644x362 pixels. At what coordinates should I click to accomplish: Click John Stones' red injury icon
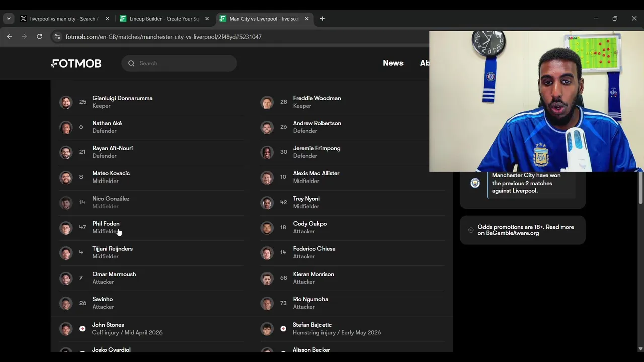[83, 329]
